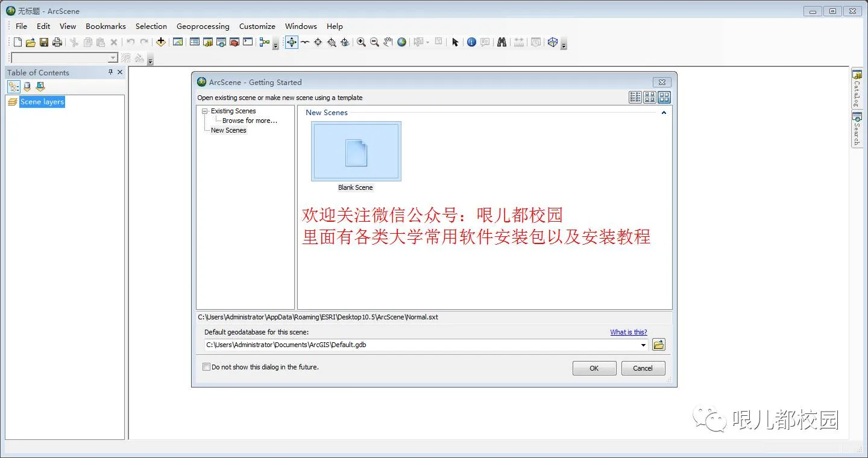Click the OK button
868x458 pixels.
594,368
